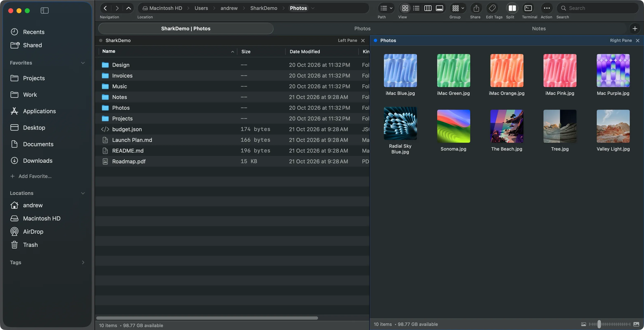This screenshot has width=644, height=330.
Task: Open Applications in the sidebar
Action: point(47,111)
